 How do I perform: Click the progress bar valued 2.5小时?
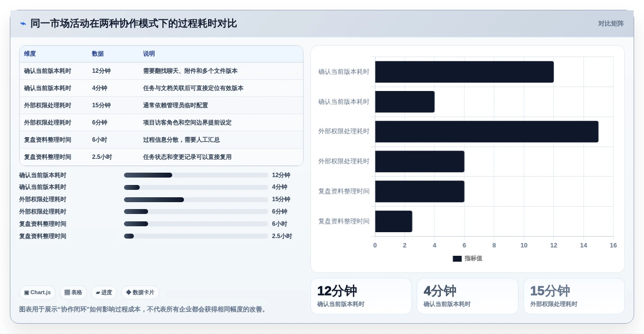pyautogui.click(x=196, y=236)
